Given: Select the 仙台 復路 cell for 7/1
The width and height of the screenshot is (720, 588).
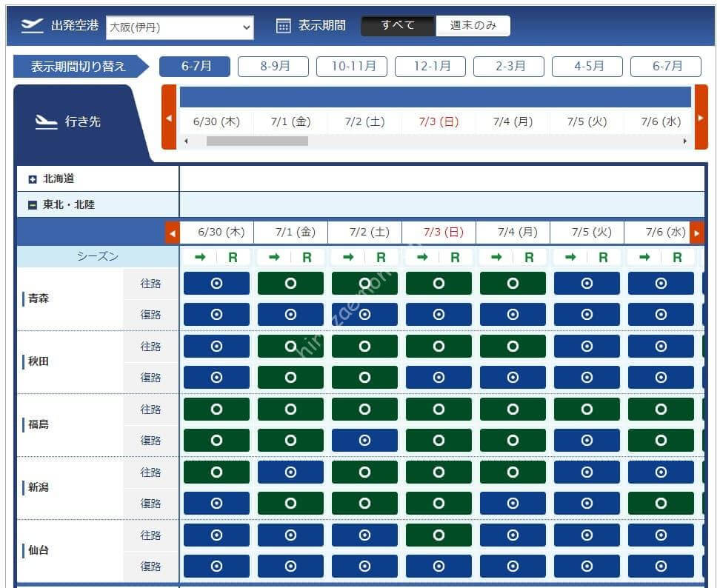Looking at the screenshot, I should click(x=290, y=567).
